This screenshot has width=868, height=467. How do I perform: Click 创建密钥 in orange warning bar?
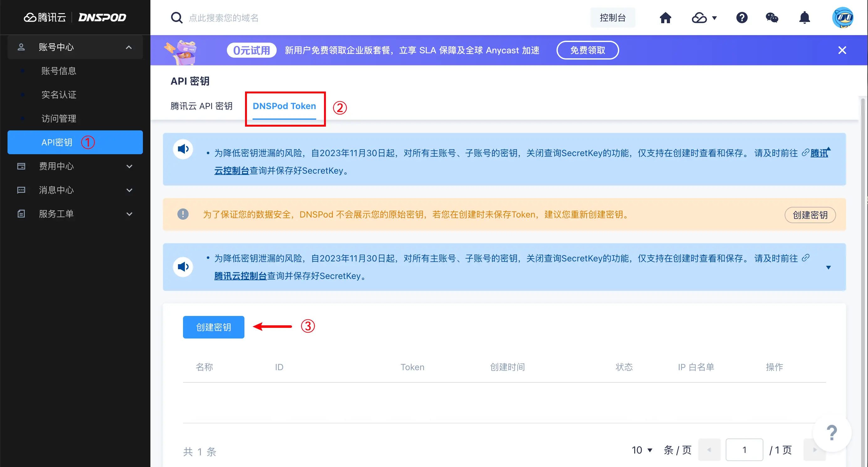coord(810,215)
